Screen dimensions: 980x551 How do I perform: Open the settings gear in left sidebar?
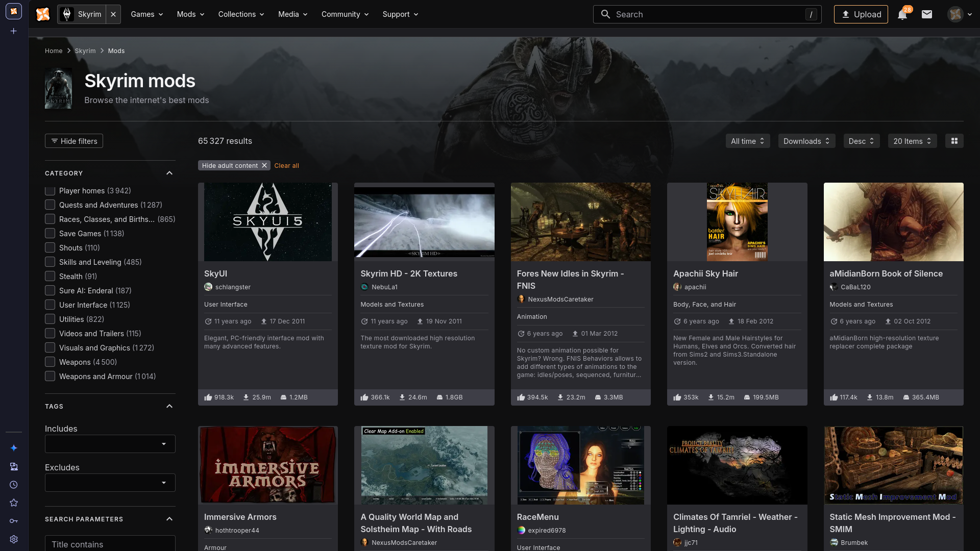14,539
